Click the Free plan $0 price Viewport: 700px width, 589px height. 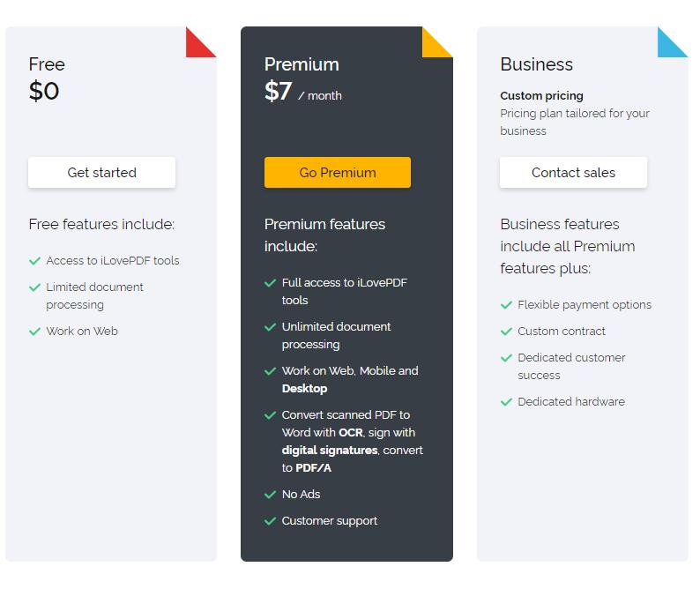tap(44, 92)
